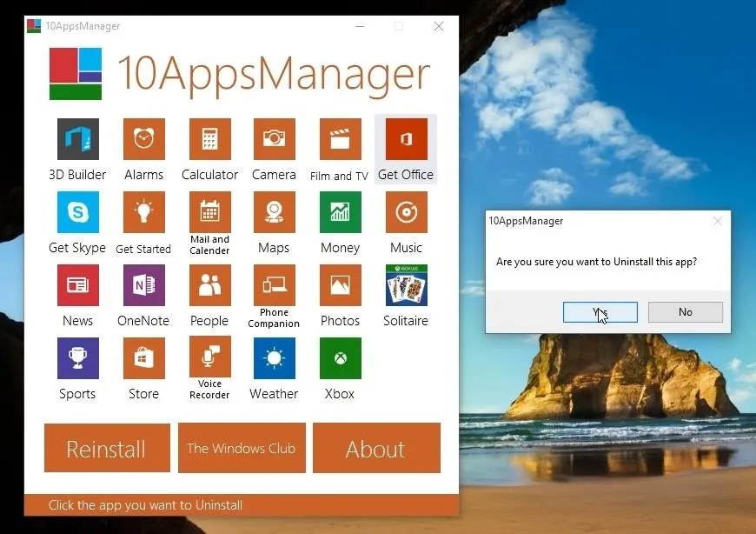Select the 3D Builder app icon

(77, 139)
